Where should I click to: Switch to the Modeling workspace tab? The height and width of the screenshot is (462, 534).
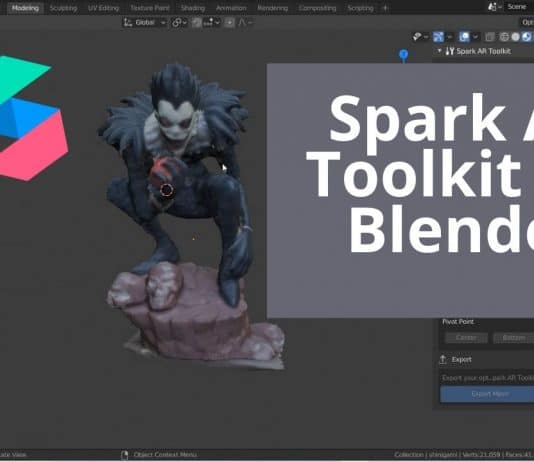(x=25, y=8)
